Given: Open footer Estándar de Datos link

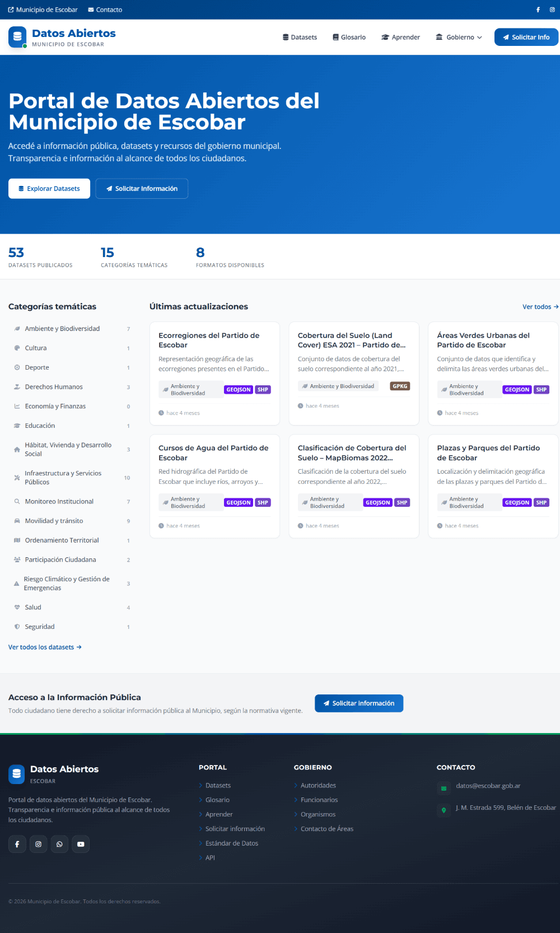Looking at the screenshot, I should pyautogui.click(x=232, y=843).
